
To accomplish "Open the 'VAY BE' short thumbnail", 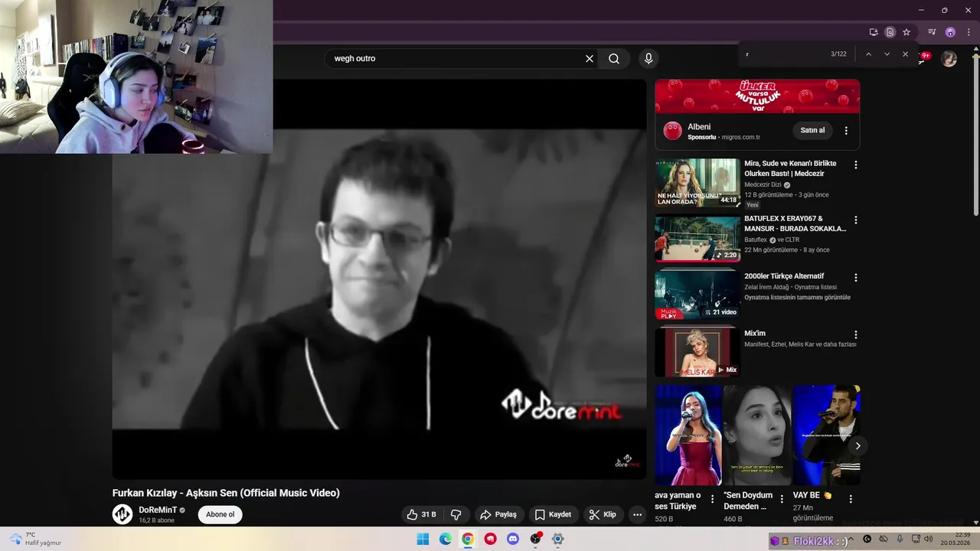I will click(x=826, y=435).
